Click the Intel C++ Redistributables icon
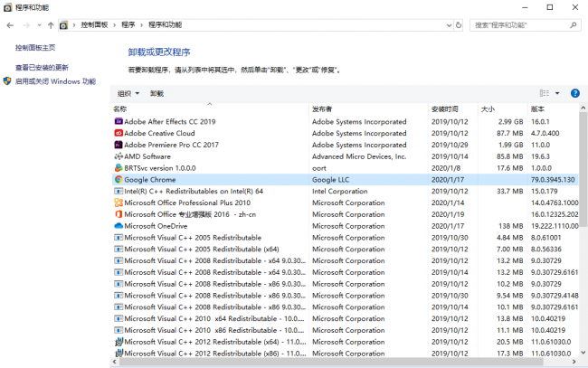588x368 pixels. (119, 191)
